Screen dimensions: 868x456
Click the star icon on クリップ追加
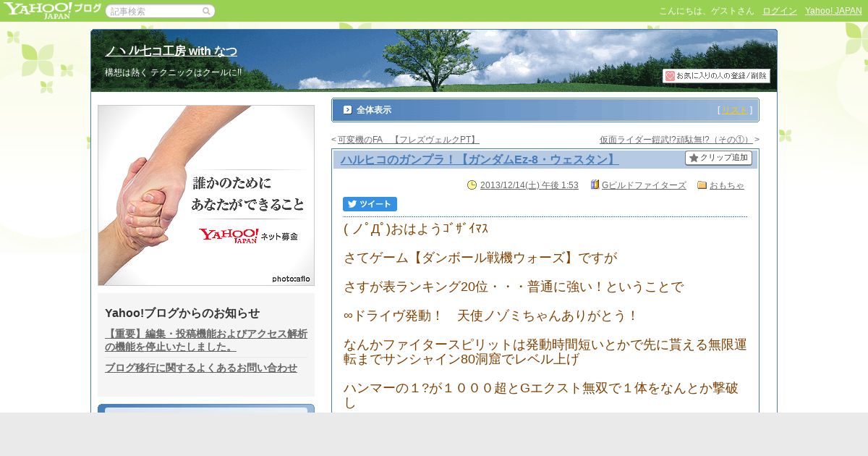pos(693,158)
